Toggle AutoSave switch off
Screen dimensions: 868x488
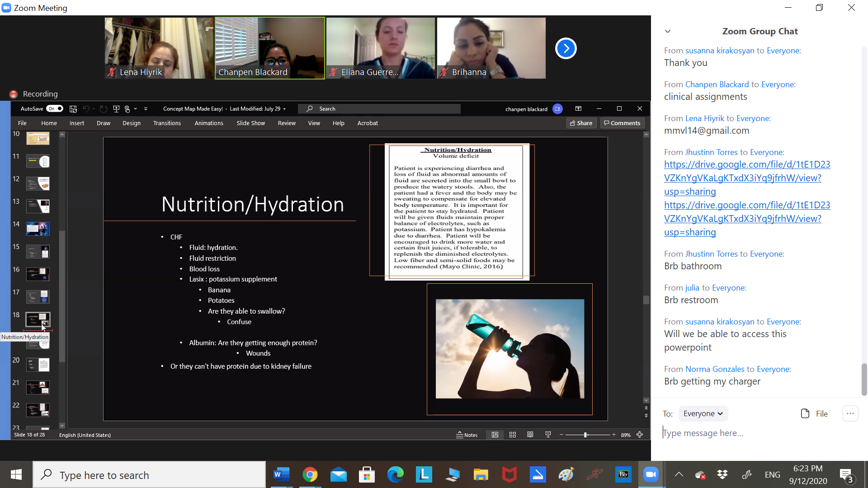[55, 109]
